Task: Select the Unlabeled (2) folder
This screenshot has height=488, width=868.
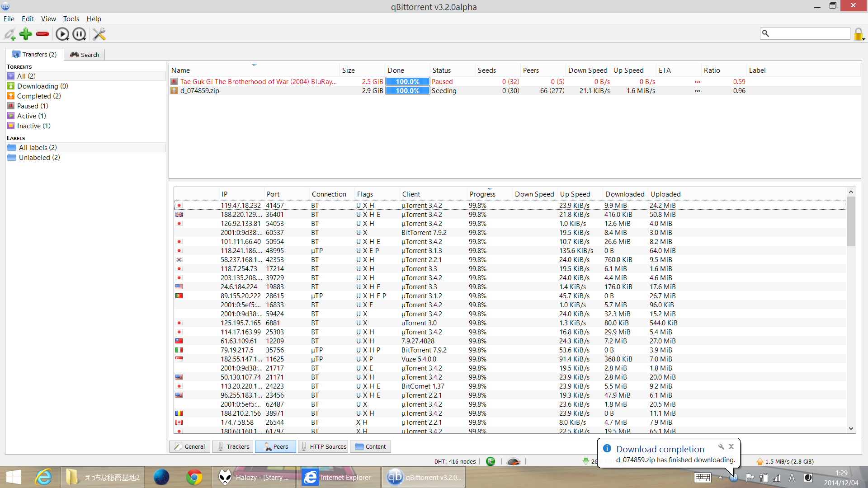Action: pyautogui.click(x=86, y=157)
